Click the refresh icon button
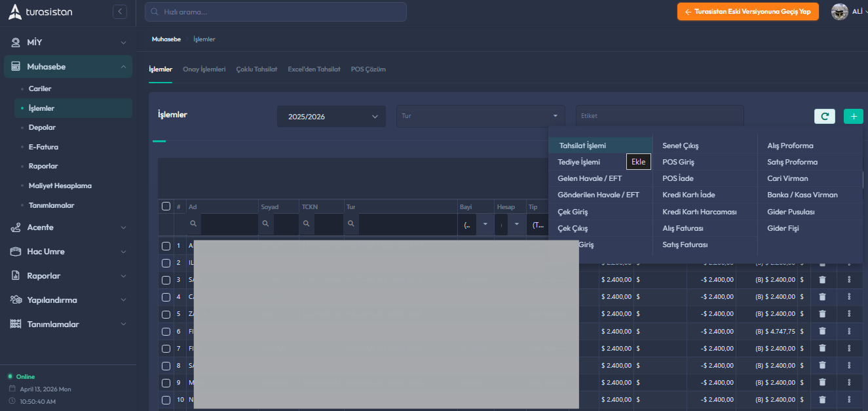The width and height of the screenshot is (868, 411). pos(824,116)
